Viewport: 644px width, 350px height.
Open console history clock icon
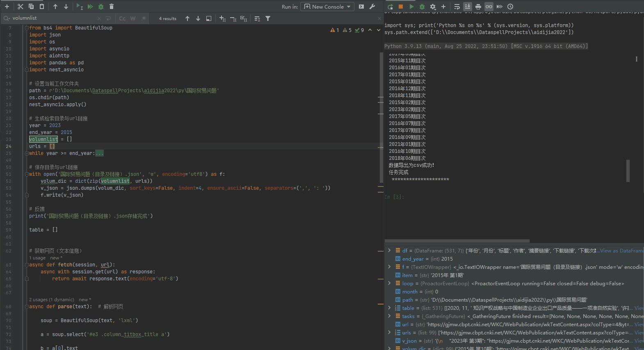[510, 7]
